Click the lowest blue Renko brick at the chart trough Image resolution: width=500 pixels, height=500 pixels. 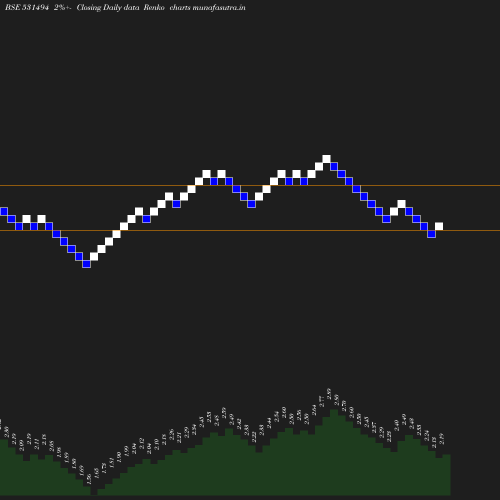[87, 264]
